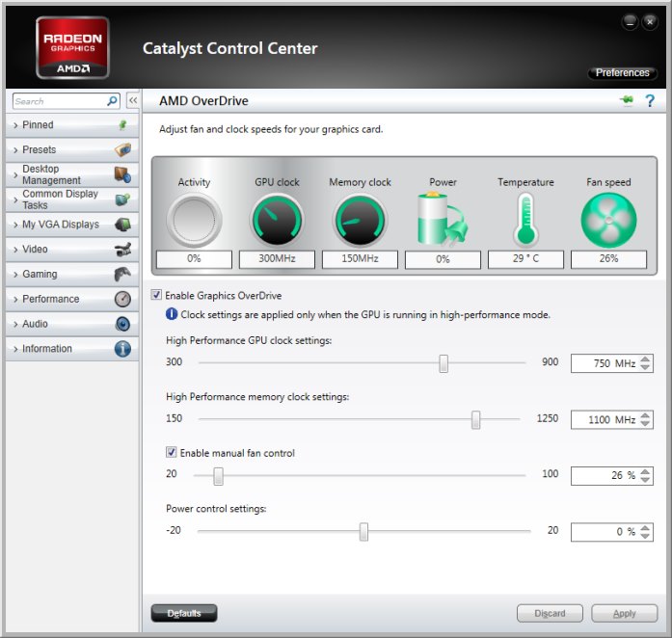Screen dimensions: 672x638
Task: Click the memory clock slider handle
Action: pyautogui.click(x=475, y=419)
